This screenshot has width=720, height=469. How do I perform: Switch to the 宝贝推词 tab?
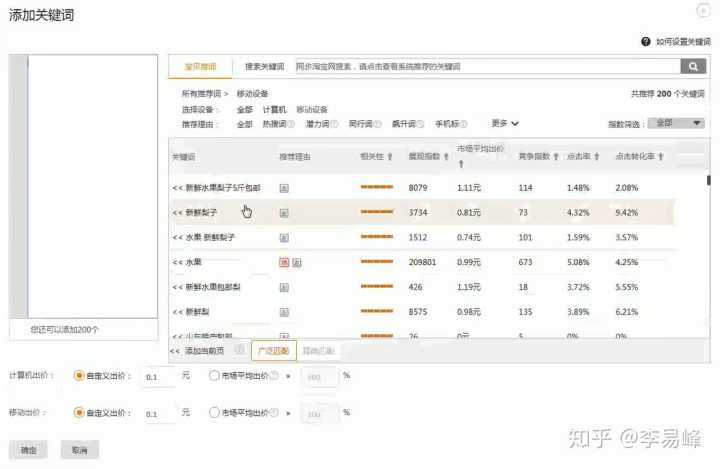[x=199, y=66]
